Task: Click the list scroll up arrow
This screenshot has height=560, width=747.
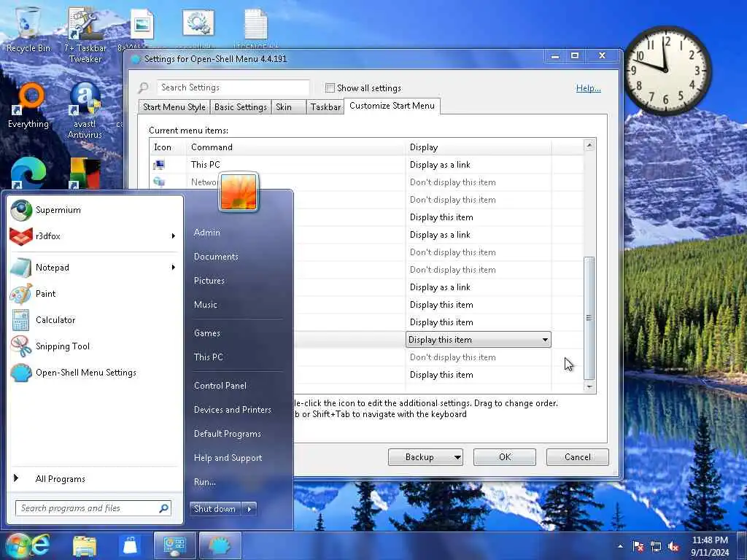Action: pyautogui.click(x=589, y=145)
